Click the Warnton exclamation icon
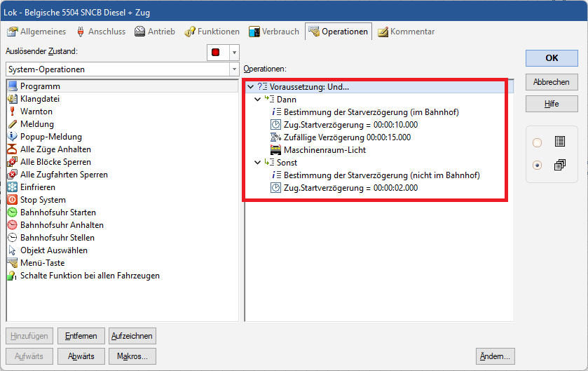588x371 pixels. pos(13,112)
